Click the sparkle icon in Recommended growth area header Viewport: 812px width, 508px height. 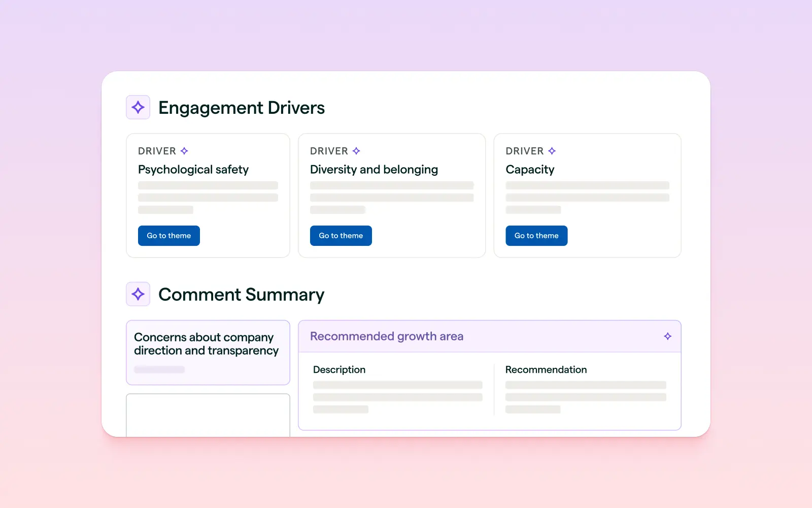click(x=667, y=336)
